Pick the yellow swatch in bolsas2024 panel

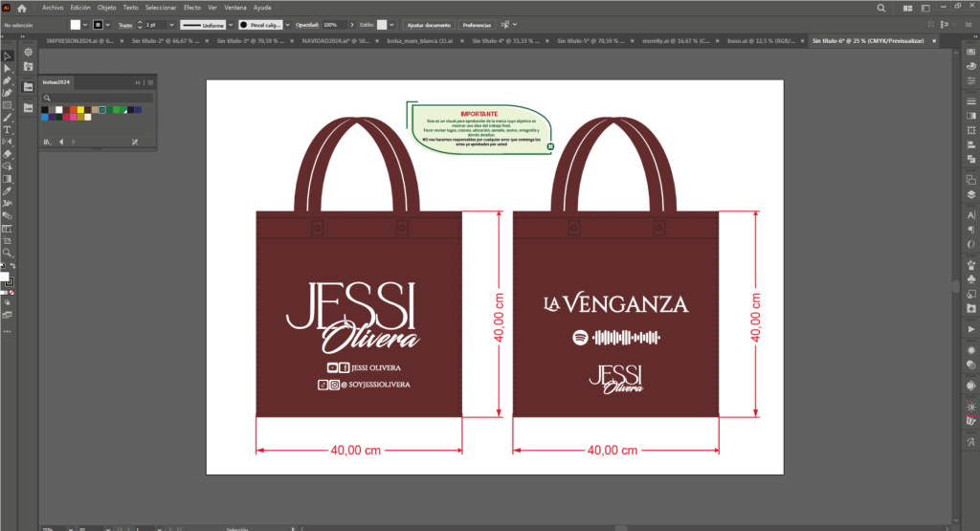(80, 110)
